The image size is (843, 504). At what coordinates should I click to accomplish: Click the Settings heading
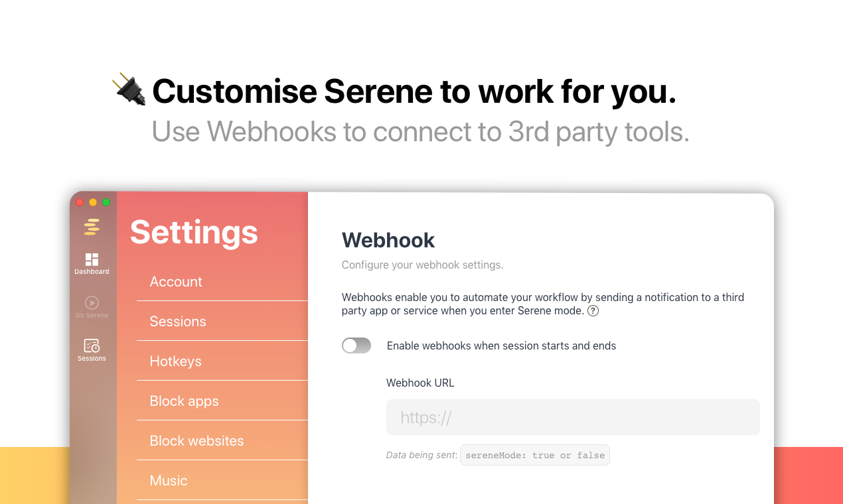[194, 231]
